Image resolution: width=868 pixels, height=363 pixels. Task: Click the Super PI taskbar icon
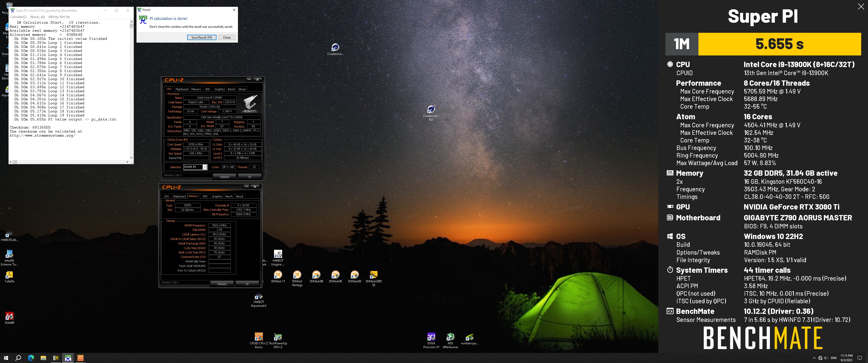point(68,358)
